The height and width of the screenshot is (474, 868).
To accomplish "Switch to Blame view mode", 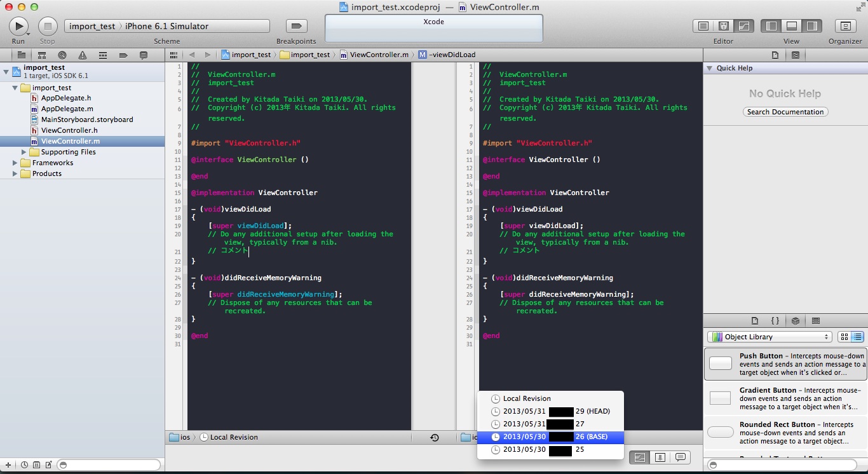I will pyautogui.click(x=660, y=457).
